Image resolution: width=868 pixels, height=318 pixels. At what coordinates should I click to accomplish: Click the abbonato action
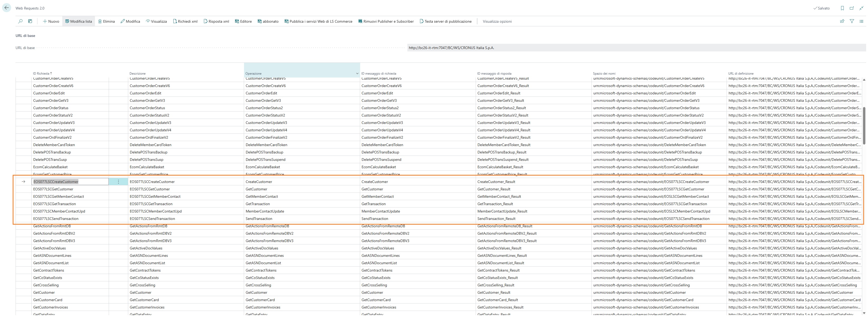click(x=268, y=21)
